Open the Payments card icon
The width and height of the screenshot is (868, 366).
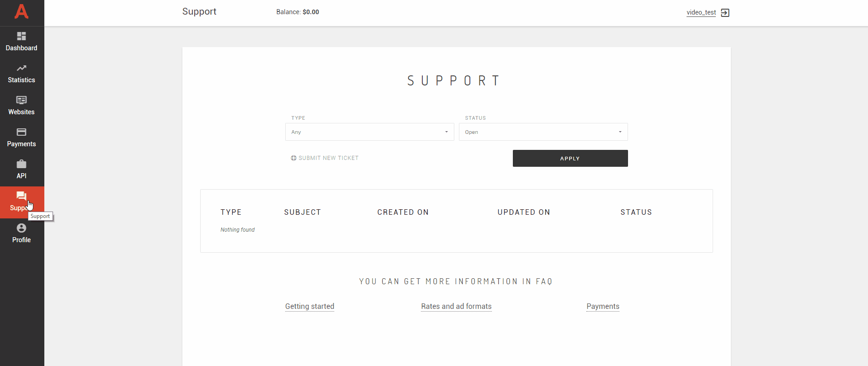(21, 132)
